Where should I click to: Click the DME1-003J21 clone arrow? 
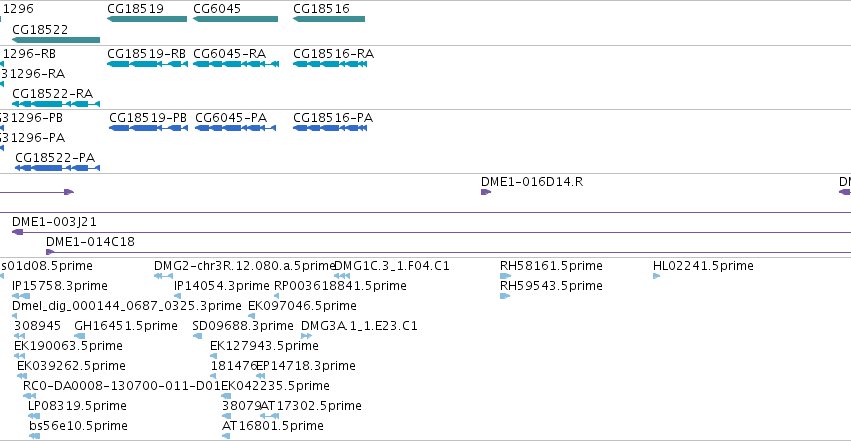(x=17, y=232)
